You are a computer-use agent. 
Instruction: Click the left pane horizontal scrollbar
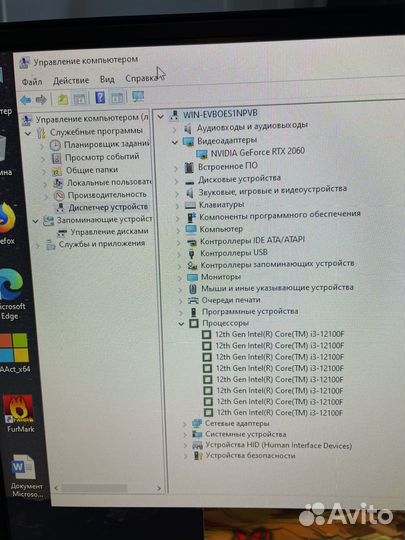tap(94, 488)
